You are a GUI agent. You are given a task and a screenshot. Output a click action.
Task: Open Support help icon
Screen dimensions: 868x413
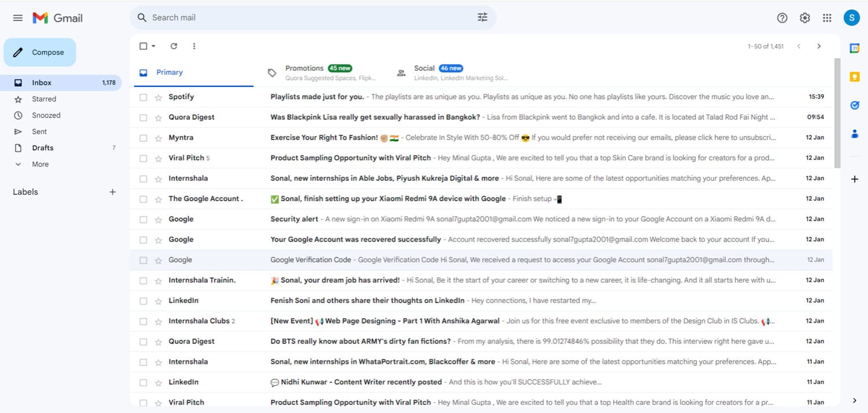(782, 18)
